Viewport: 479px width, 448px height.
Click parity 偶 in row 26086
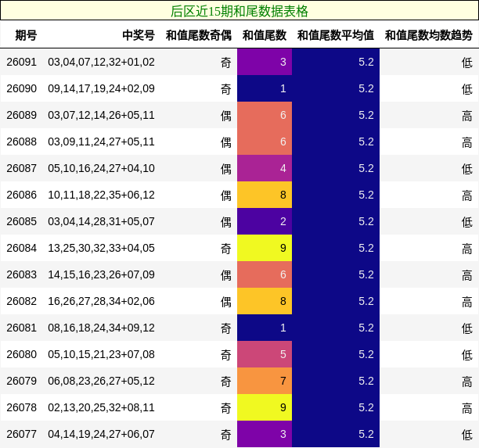pyautogui.click(x=226, y=195)
